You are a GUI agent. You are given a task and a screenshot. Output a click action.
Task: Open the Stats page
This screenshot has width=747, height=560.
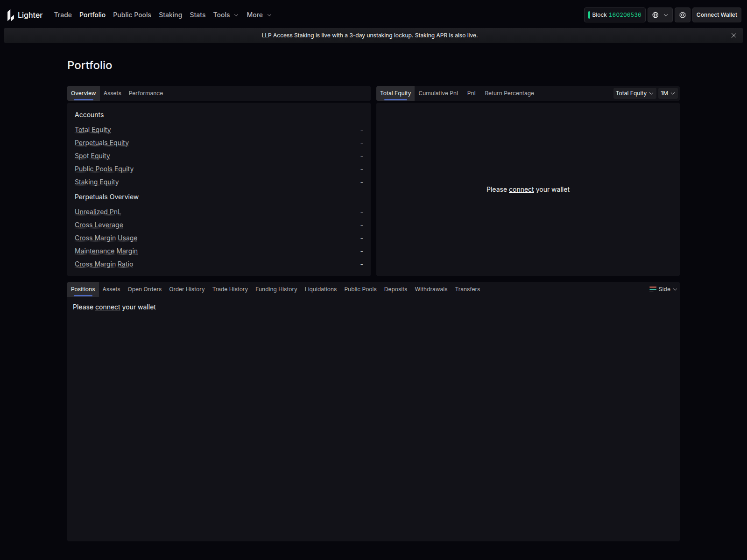[x=197, y=15]
